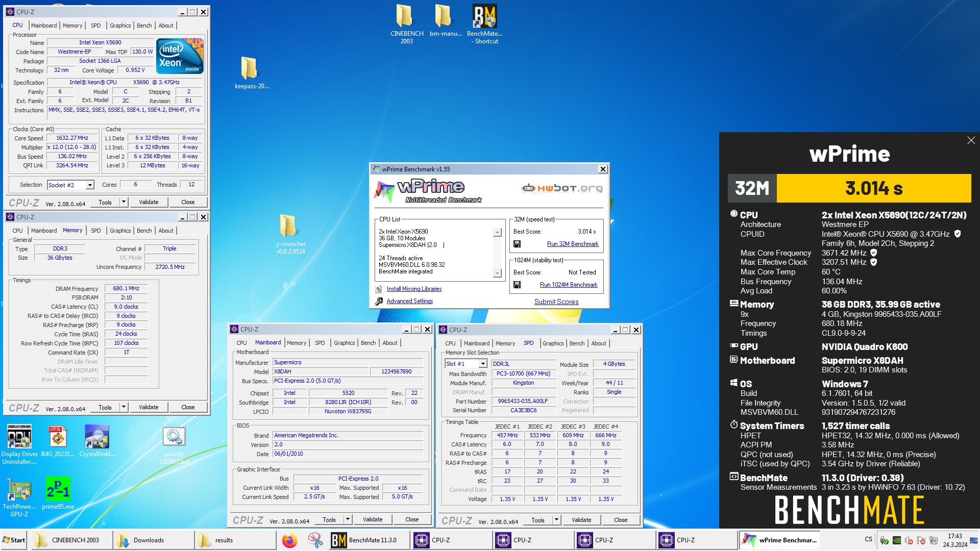980x551 pixels.
Task: Open About tab in the CPU-Z SPD window
Action: point(598,343)
